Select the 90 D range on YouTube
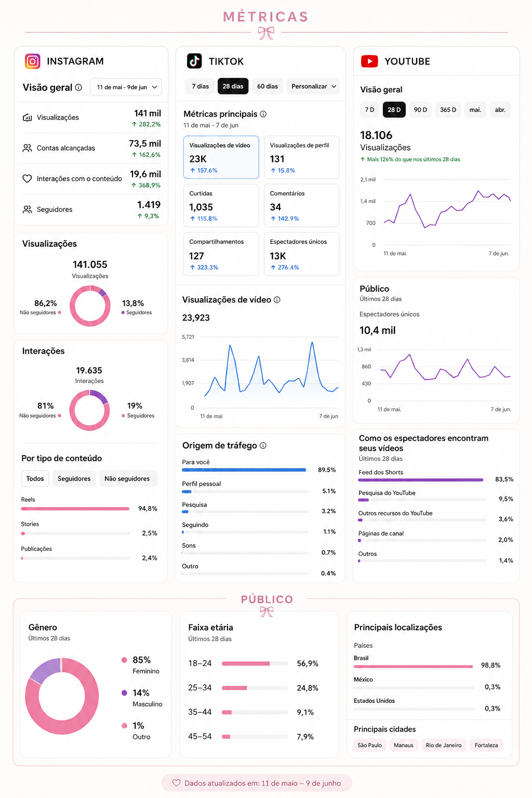Viewport: 532px width, 798px height. [x=420, y=110]
